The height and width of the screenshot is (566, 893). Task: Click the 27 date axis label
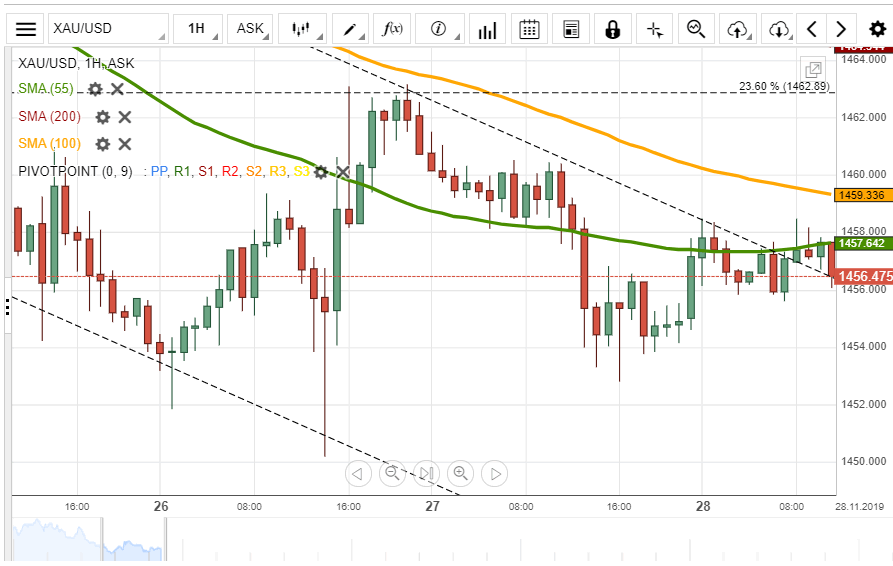tap(432, 506)
